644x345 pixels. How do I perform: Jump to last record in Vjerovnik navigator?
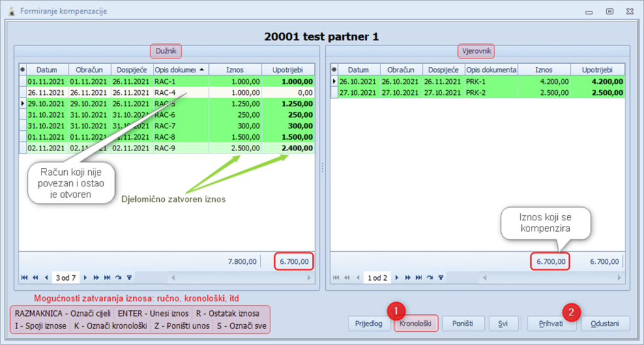[418, 277]
